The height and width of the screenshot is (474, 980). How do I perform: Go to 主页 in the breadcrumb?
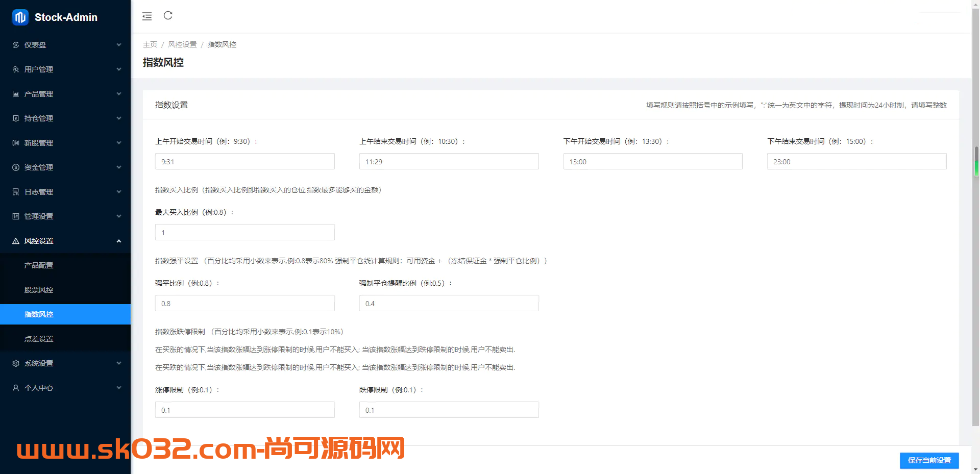(150, 44)
